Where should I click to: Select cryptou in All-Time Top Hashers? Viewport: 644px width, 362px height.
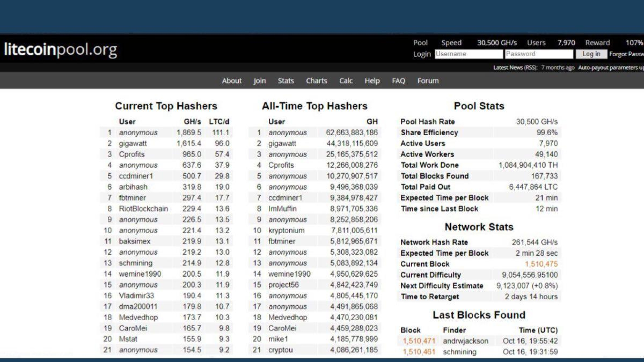[x=281, y=350]
